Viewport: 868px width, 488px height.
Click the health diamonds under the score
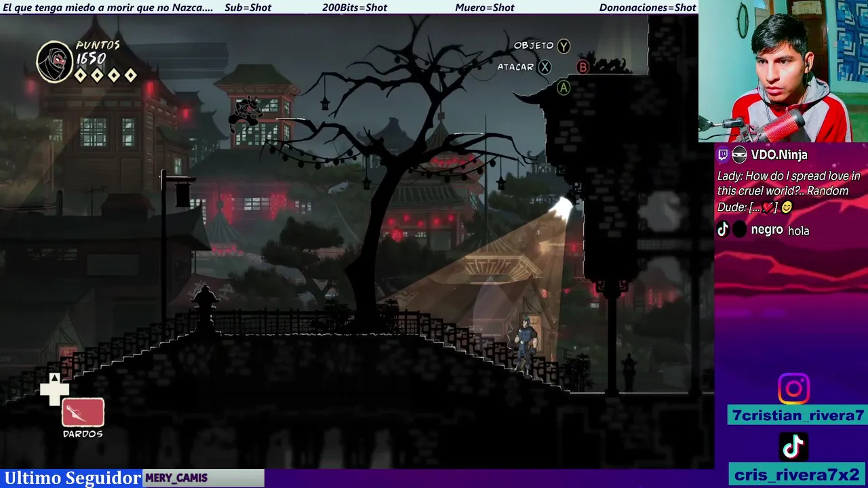pyautogui.click(x=105, y=75)
